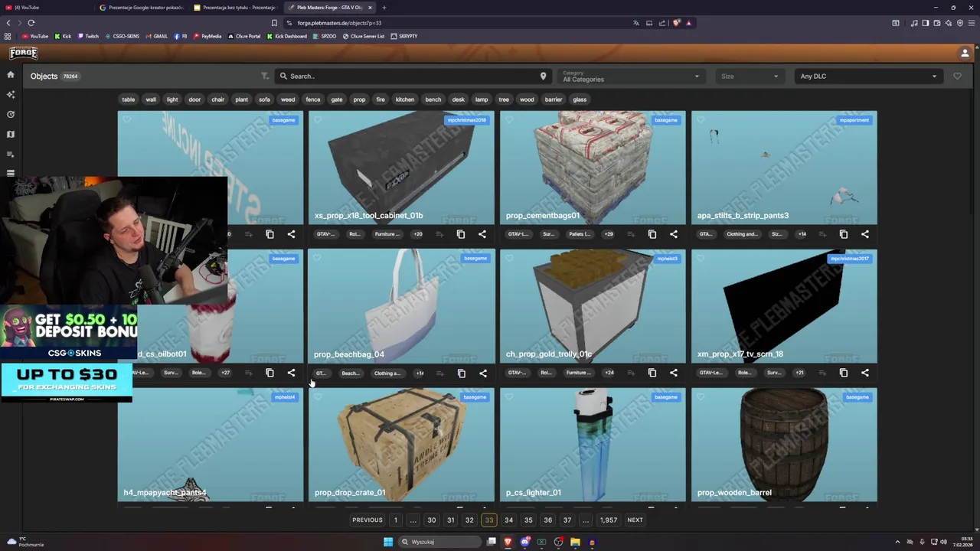The height and width of the screenshot is (551, 980).
Task: Expand +24 tags on gold trolly card
Action: (609, 373)
